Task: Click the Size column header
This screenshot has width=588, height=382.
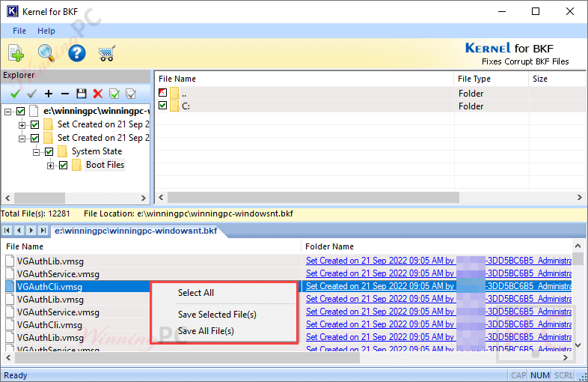Action: [x=557, y=79]
